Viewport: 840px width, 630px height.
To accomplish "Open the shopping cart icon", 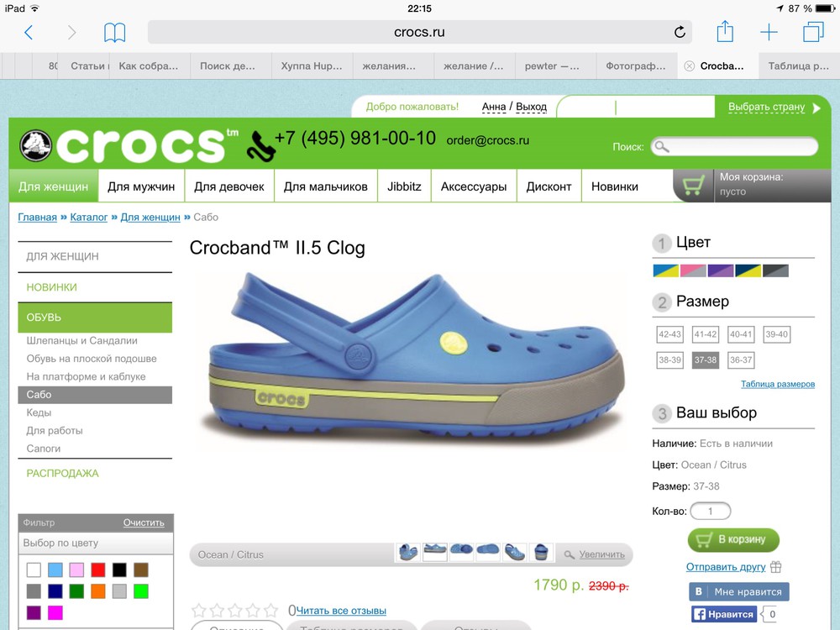I will pos(693,186).
